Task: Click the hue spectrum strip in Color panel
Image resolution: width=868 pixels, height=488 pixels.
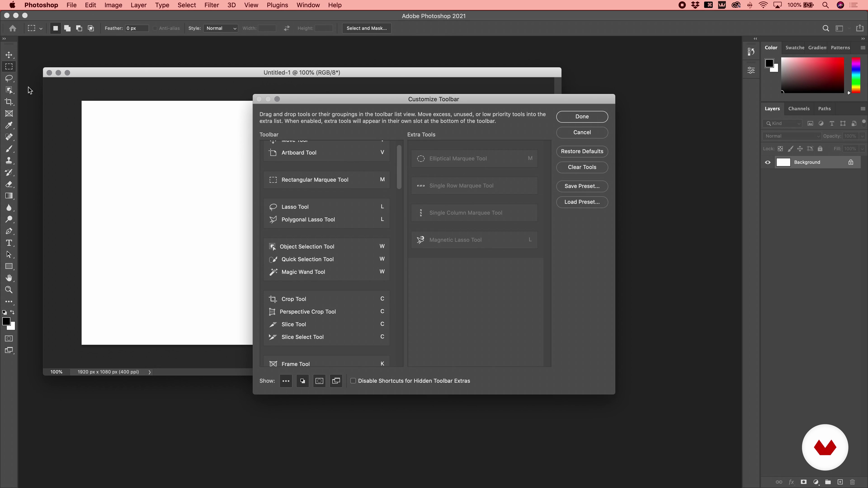Action: pyautogui.click(x=856, y=75)
